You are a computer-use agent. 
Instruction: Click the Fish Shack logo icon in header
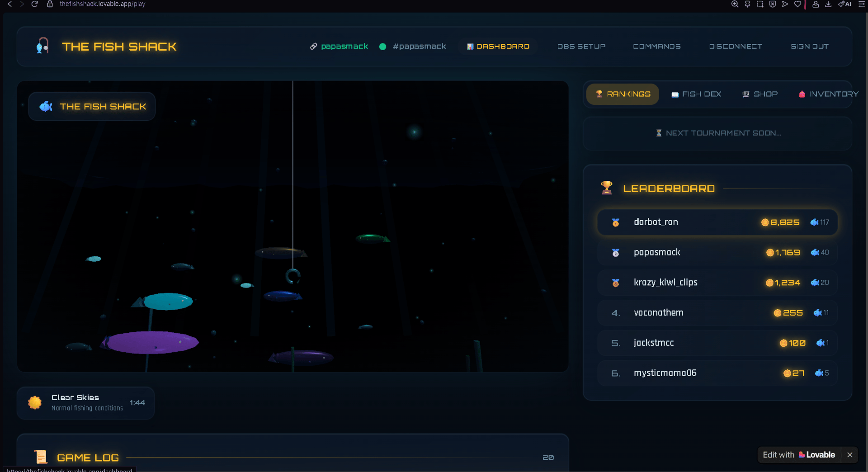42,46
